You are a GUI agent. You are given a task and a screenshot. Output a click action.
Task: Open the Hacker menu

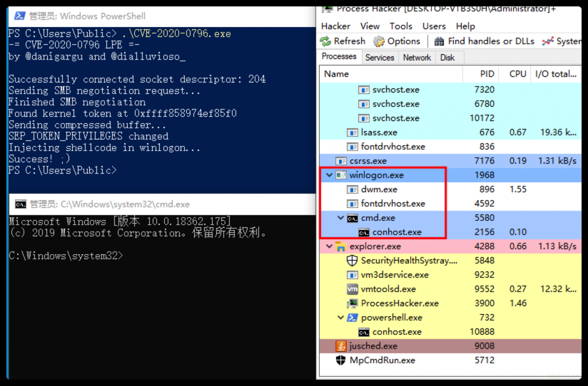coord(335,26)
